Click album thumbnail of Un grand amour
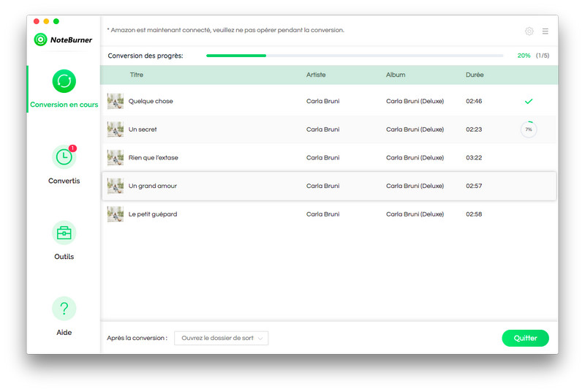The height and width of the screenshot is (392, 585). point(116,186)
